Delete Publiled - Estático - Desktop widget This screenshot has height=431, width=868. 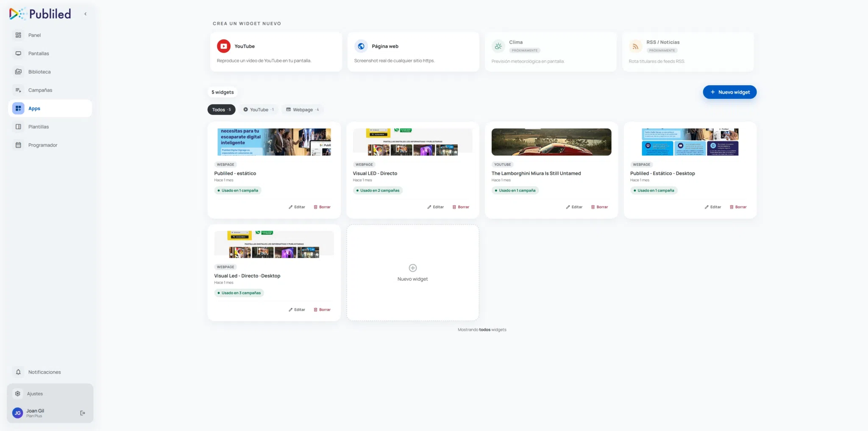[738, 207]
